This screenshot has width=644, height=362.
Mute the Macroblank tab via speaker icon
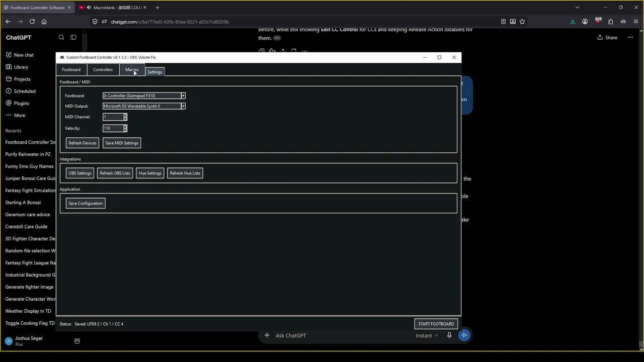tap(89, 8)
